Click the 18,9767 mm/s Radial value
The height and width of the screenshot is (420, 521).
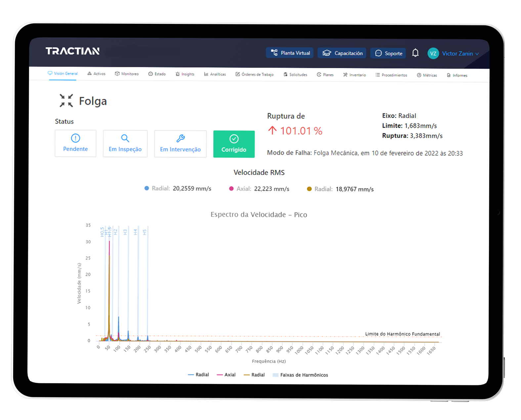(x=355, y=189)
